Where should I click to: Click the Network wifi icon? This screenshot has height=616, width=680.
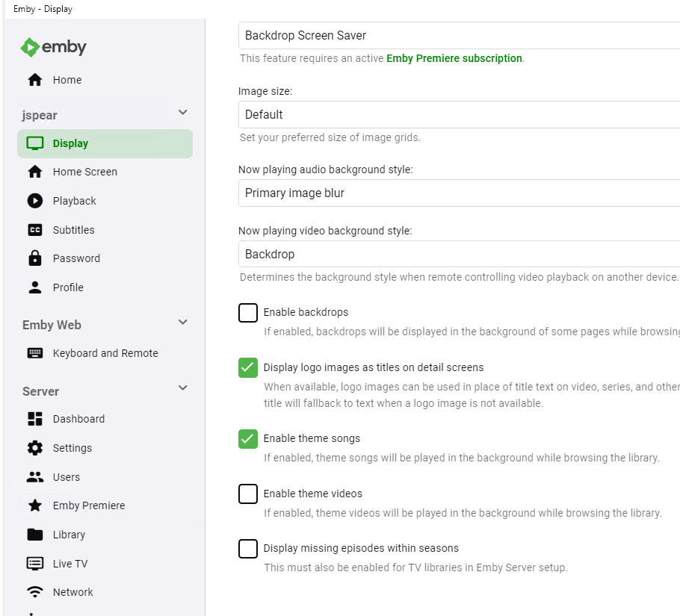pos(34,592)
